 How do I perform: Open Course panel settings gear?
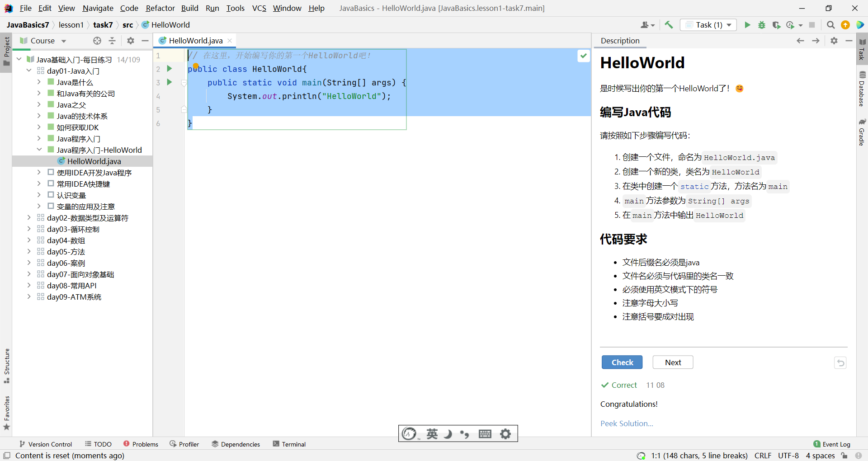(131, 41)
